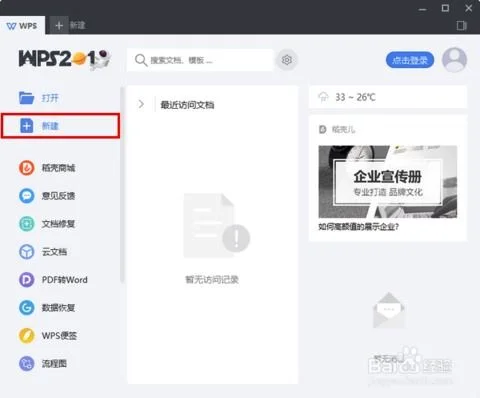480x398 pixels.
Task: Click the empty document placeholder icon
Action: click(216, 225)
